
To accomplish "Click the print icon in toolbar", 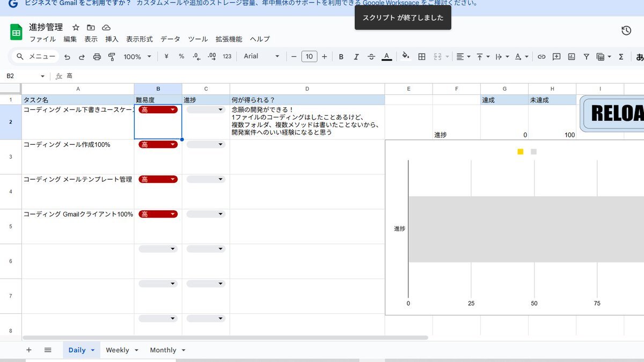I will tap(97, 56).
